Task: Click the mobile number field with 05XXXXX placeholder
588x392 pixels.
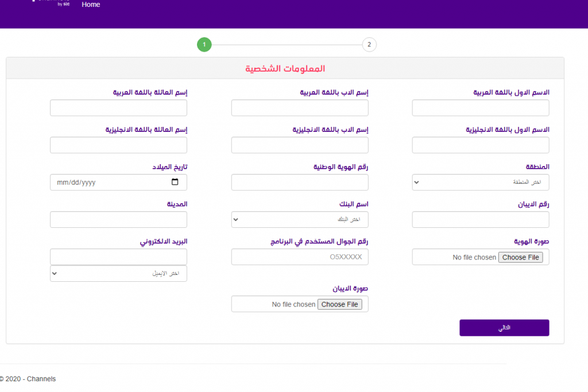Action: (x=300, y=257)
